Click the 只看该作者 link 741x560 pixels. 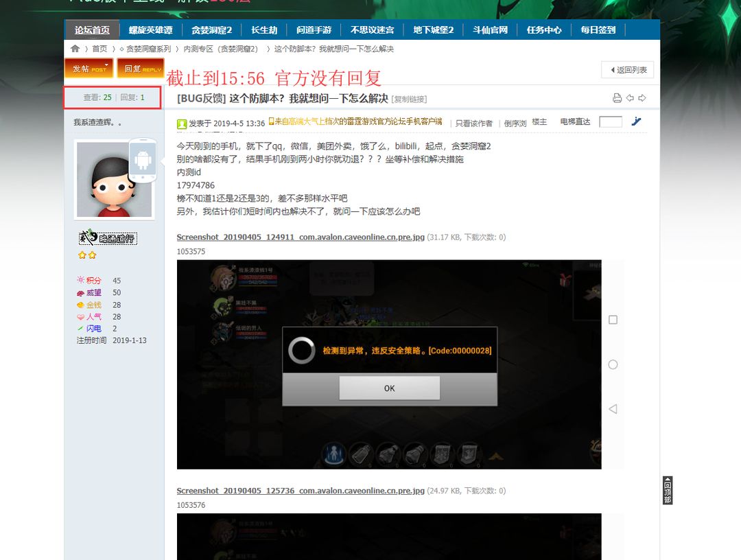(x=474, y=124)
